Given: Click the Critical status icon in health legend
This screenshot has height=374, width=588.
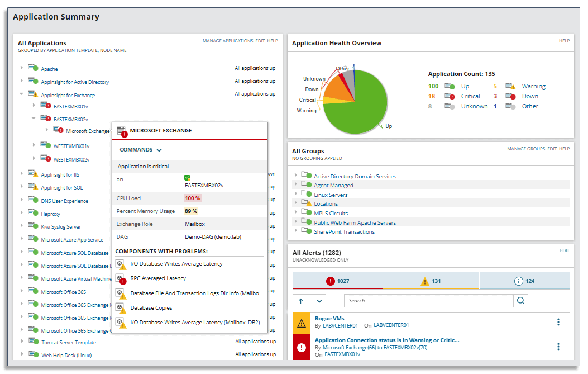Looking at the screenshot, I should (450, 96).
